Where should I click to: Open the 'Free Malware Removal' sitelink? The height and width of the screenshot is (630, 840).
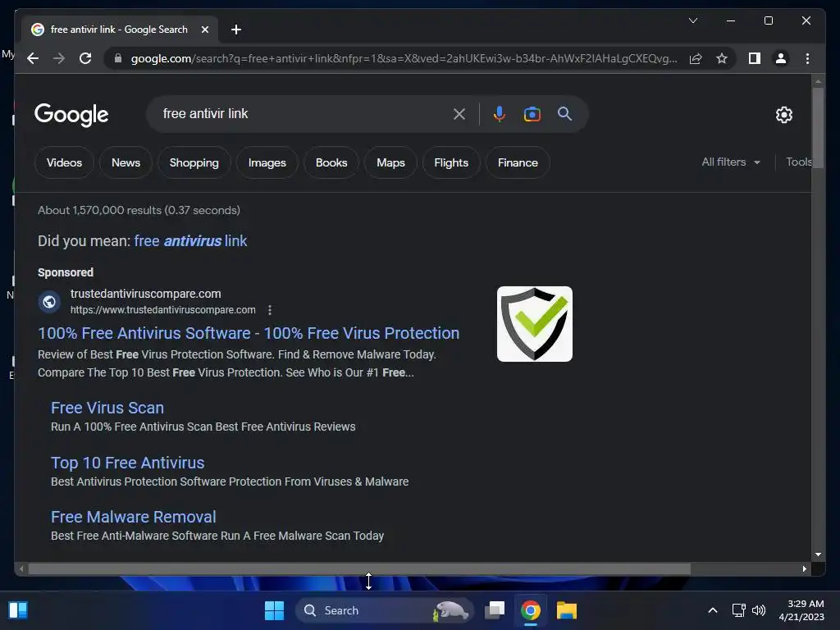[x=134, y=517]
